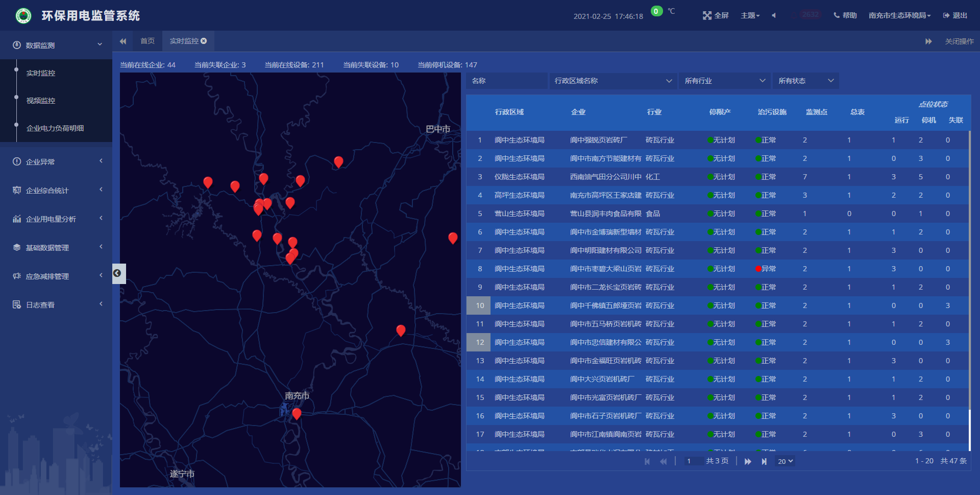Expand the 企业异常 sidebar menu
Viewport: 980px width, 495px height.
click(56, 161)
